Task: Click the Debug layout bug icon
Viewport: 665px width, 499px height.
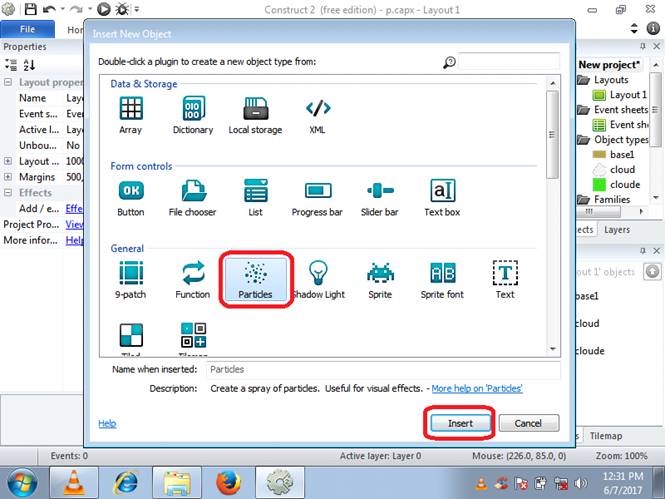Action: [x=123, y=9]
